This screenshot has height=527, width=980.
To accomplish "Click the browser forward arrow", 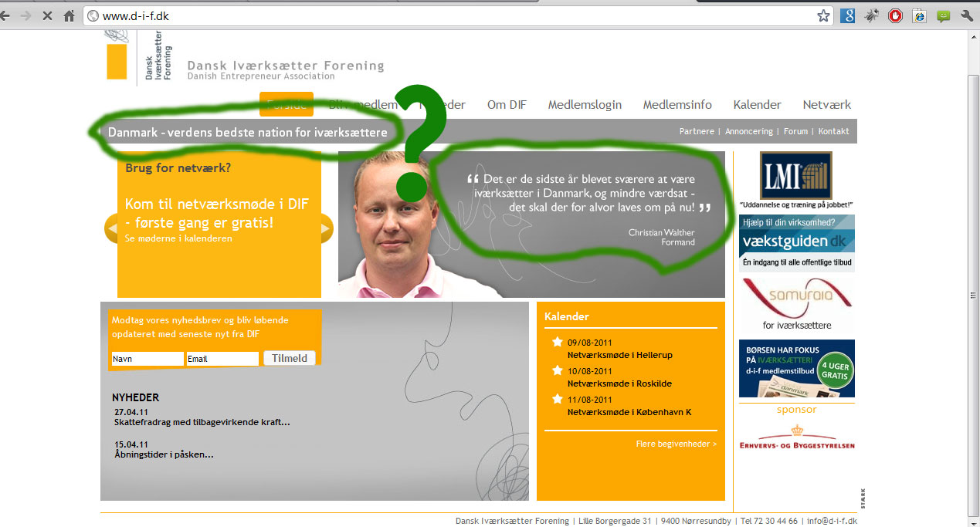I will point(27,15).
